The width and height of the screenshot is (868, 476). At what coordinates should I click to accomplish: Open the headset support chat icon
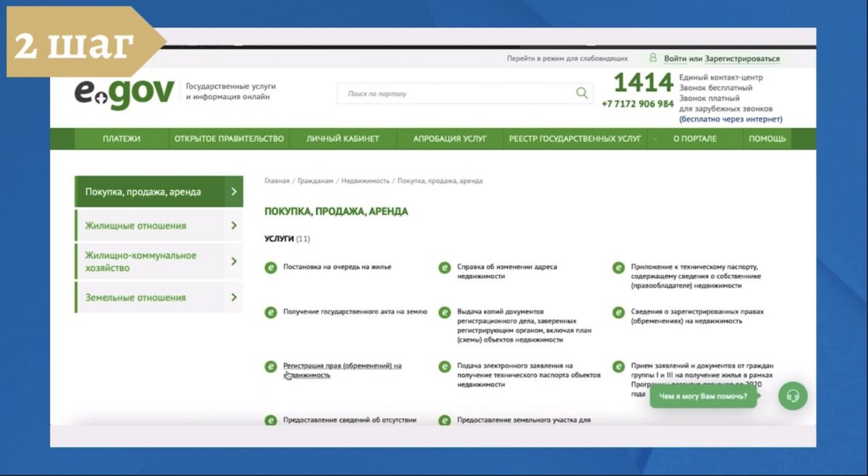tap(793, 396)
